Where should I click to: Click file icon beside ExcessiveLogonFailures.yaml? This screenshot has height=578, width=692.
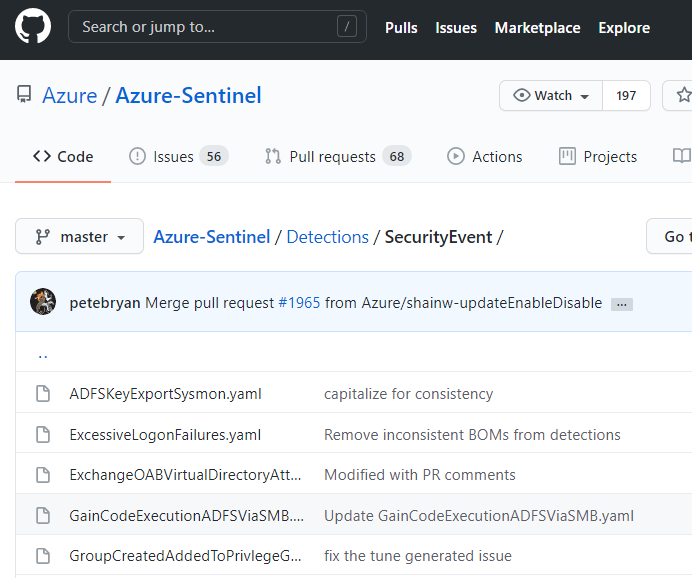pos(43,435)
